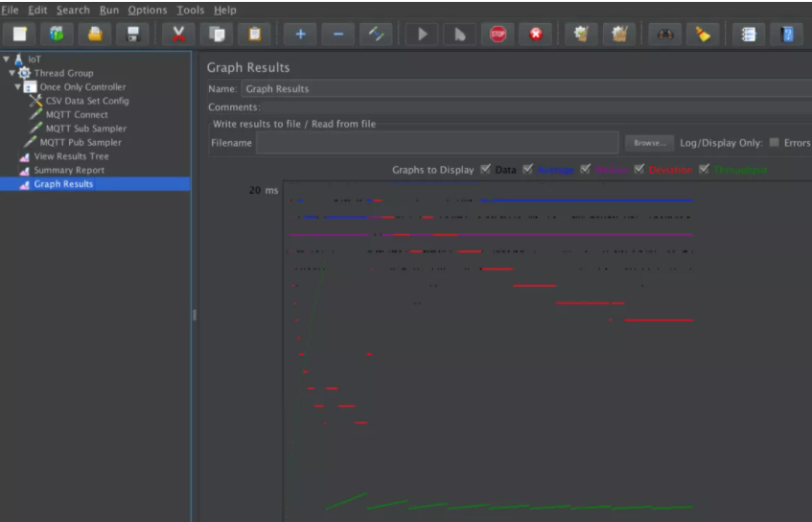Select the IoT test plan item
The image size is (812, 522).
click(x=35, y=59)
